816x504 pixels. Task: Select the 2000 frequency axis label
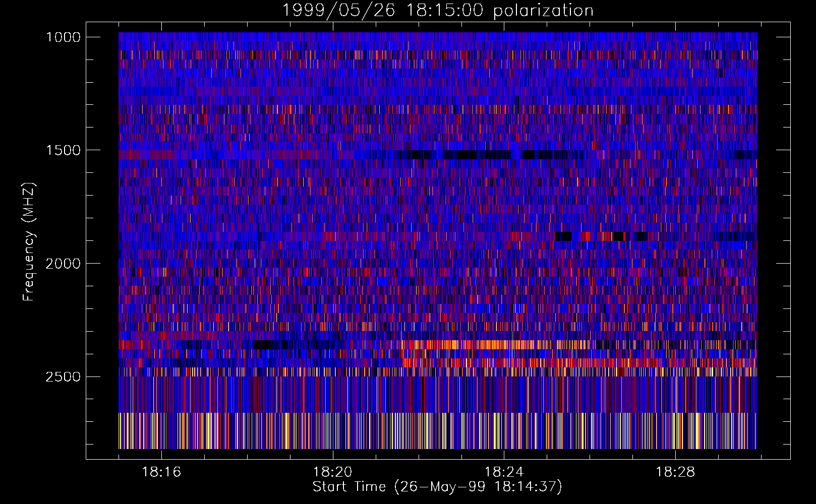(x=63, y=264)
